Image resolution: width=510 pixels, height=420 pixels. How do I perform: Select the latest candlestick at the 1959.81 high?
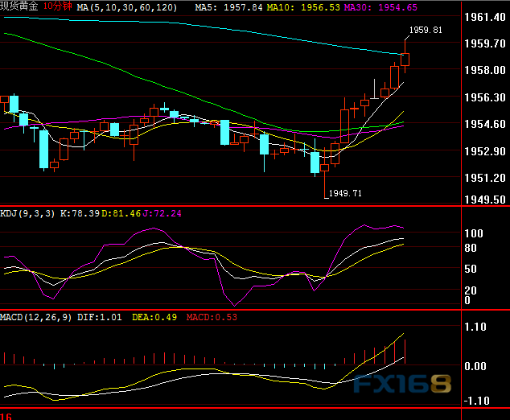point(405,60)
